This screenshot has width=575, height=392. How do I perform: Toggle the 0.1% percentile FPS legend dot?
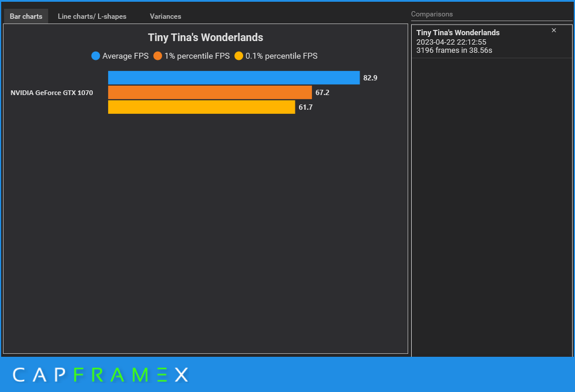[238, 56]
